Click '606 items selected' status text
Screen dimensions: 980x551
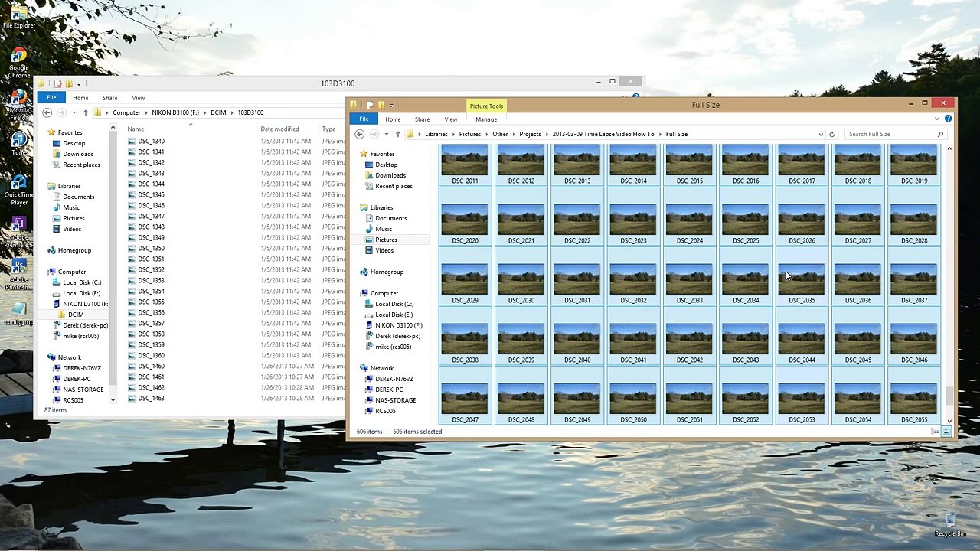click(417, 432)
